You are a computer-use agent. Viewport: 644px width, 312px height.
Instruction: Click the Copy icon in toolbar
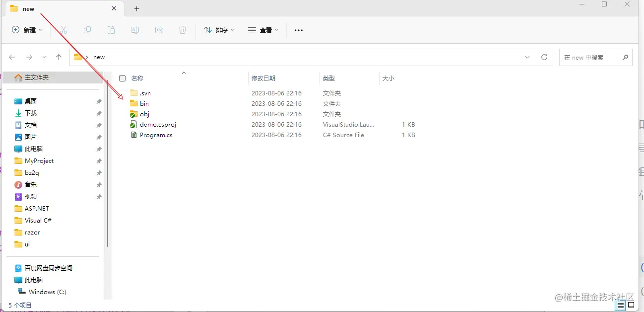(87, 30)
